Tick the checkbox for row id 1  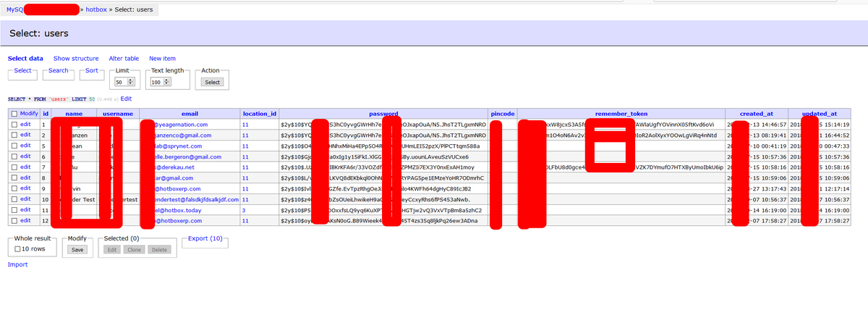click(x=14, y=125)
